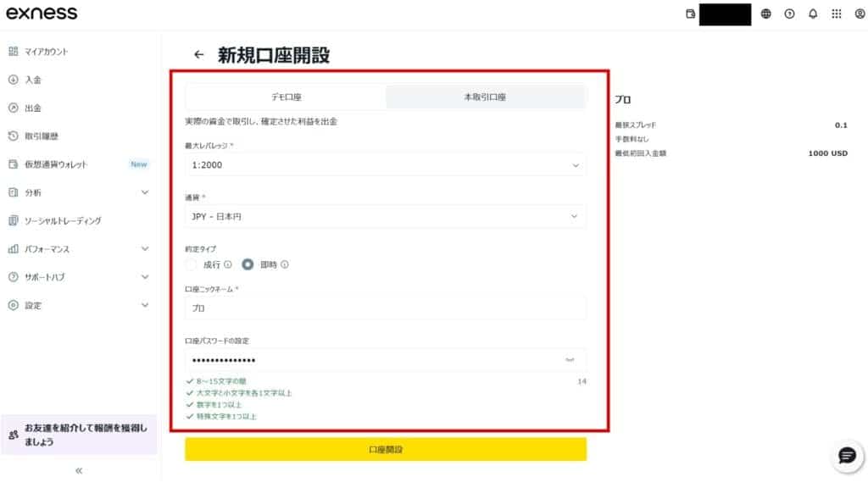Viewport: 868px width, 488px height.
Task: Click the 入金 deposit icon
Action: 14,80
